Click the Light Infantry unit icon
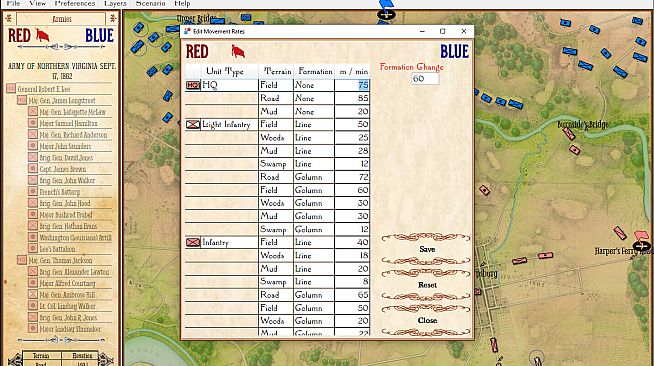Image resolution: width=654 pixels, height=366 pixels. point(193,124)
